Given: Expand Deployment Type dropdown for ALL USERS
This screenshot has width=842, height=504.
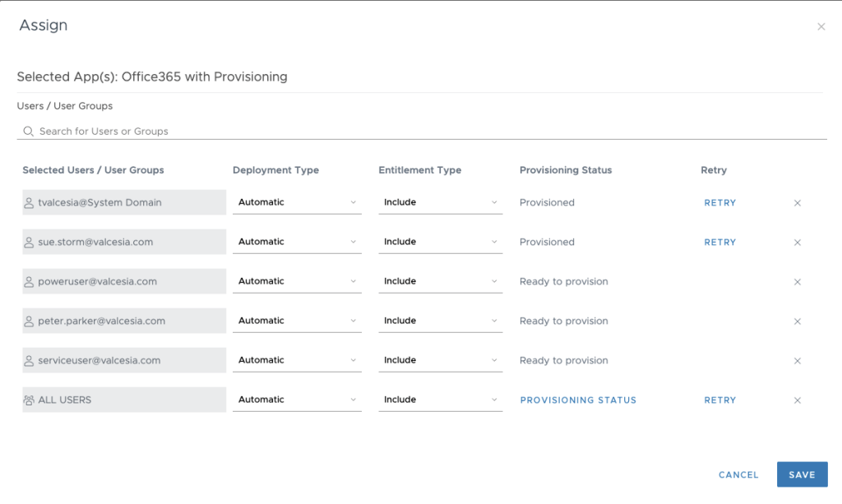Looking at the screenshot, I should click(x=297, y=400).
